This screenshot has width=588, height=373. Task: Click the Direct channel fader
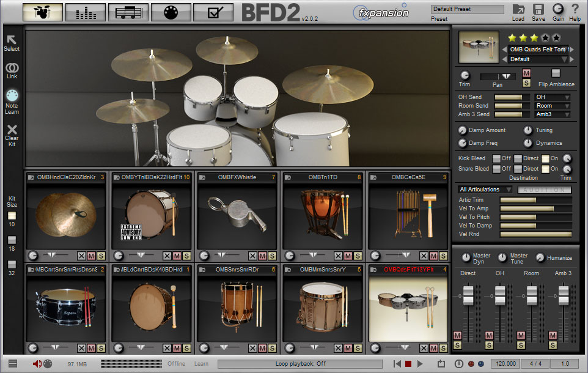[468, 295]
